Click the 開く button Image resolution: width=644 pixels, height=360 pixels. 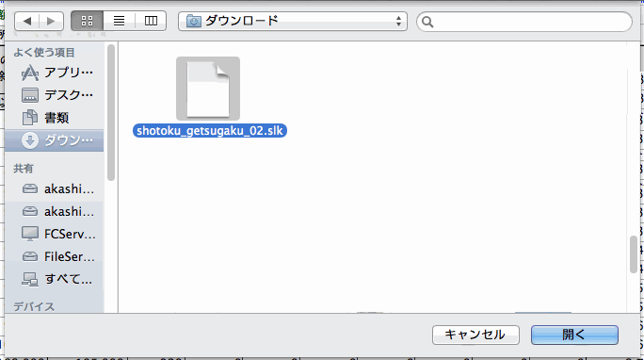(x=574, y=335)
